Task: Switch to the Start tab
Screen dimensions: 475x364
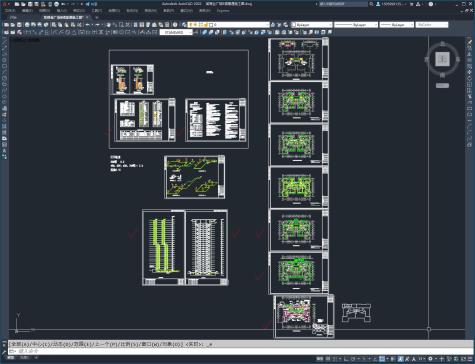Action: coord(13,17)
